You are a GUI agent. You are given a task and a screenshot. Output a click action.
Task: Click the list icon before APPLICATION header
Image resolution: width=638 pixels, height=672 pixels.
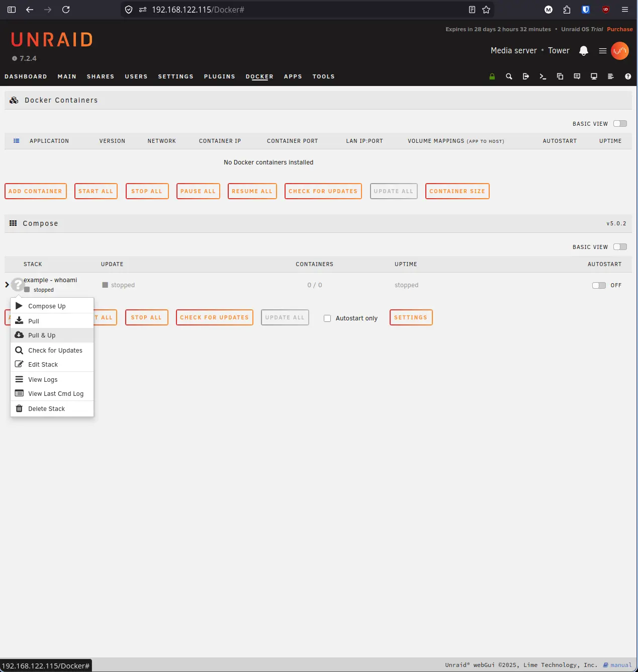[17, 141]
